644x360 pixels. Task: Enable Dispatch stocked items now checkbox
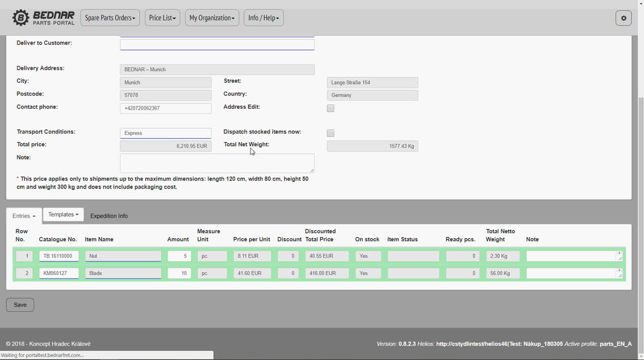pos(331,133)
